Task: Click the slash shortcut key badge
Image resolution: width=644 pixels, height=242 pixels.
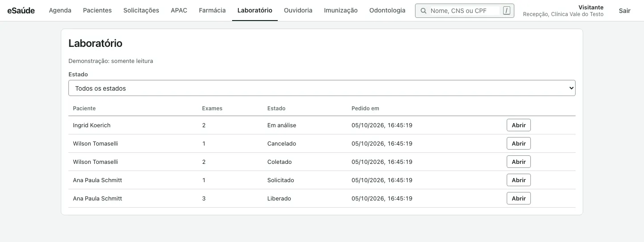Action: point(506,11)
